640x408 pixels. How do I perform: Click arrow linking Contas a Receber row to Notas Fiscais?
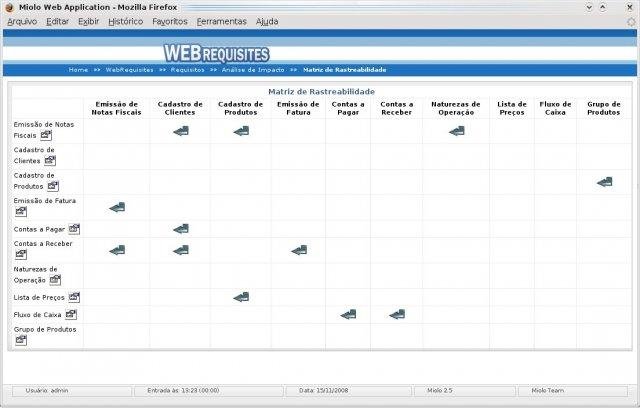[117, 250]
